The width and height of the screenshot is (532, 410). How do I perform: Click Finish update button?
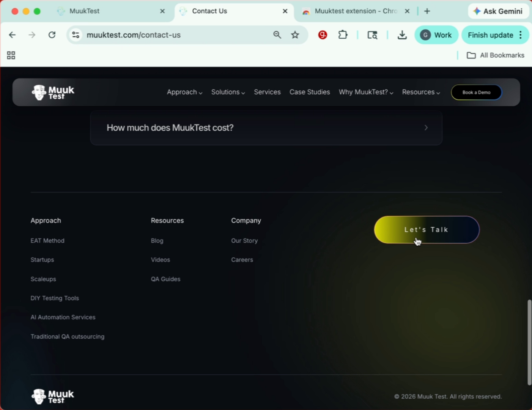tap(490, 35)
